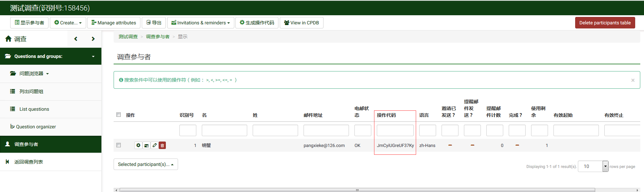
Task: Change the rows per page selector
Action: (593, 166)
